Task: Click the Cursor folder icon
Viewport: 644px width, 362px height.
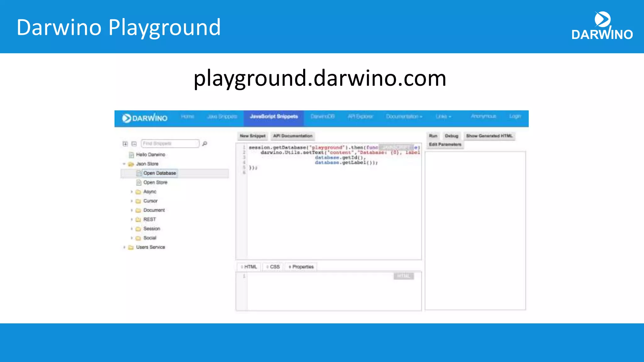Action: click(x=138, y=201)
